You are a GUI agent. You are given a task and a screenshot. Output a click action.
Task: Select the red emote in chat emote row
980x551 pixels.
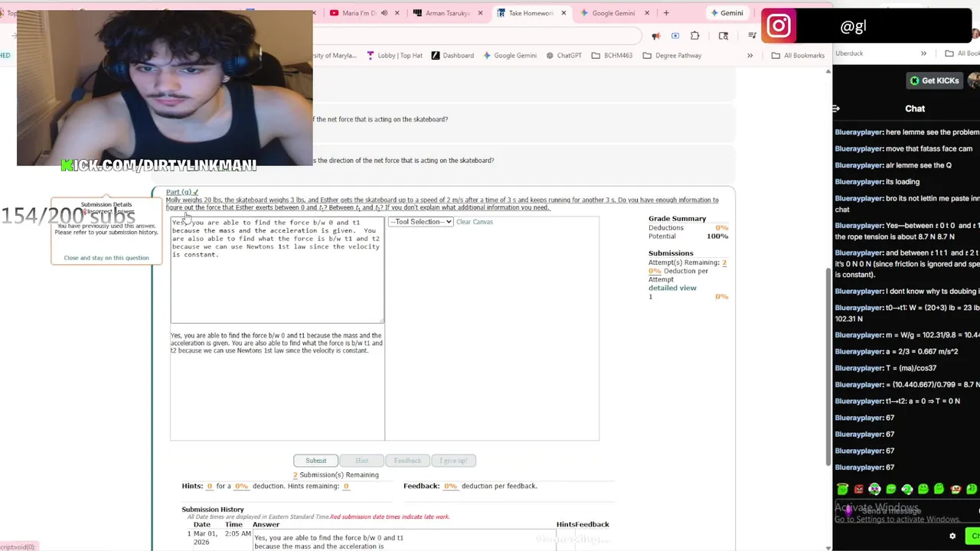[858, 489]
